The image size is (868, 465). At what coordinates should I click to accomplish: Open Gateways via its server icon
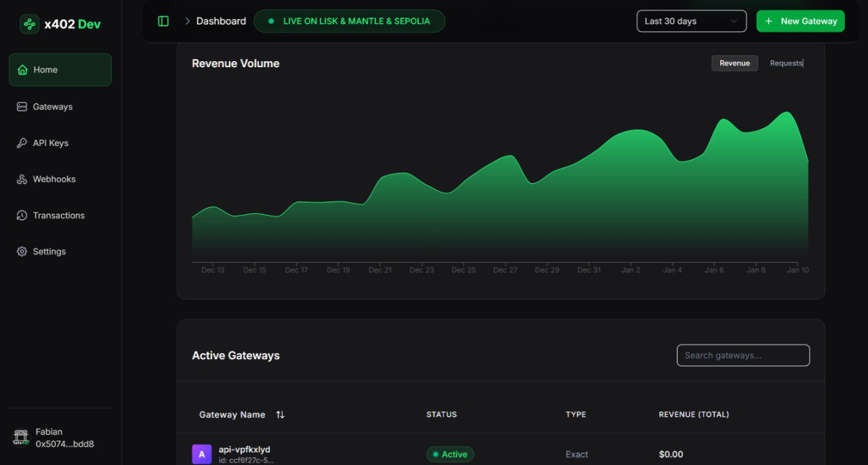tap(22, 107)
